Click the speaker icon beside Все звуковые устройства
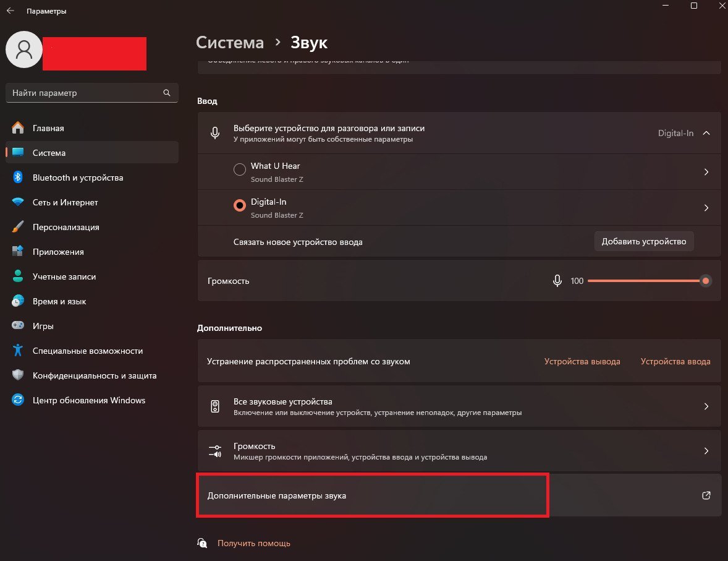 point(215,407)
